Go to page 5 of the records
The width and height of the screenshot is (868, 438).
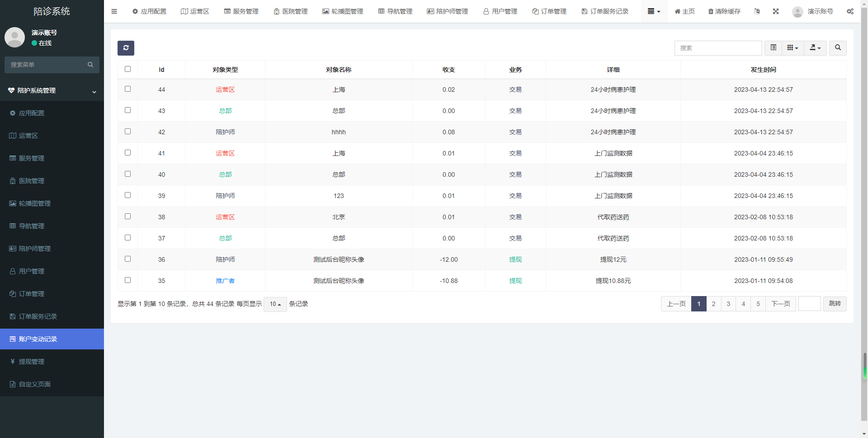[x=758, y=304]
